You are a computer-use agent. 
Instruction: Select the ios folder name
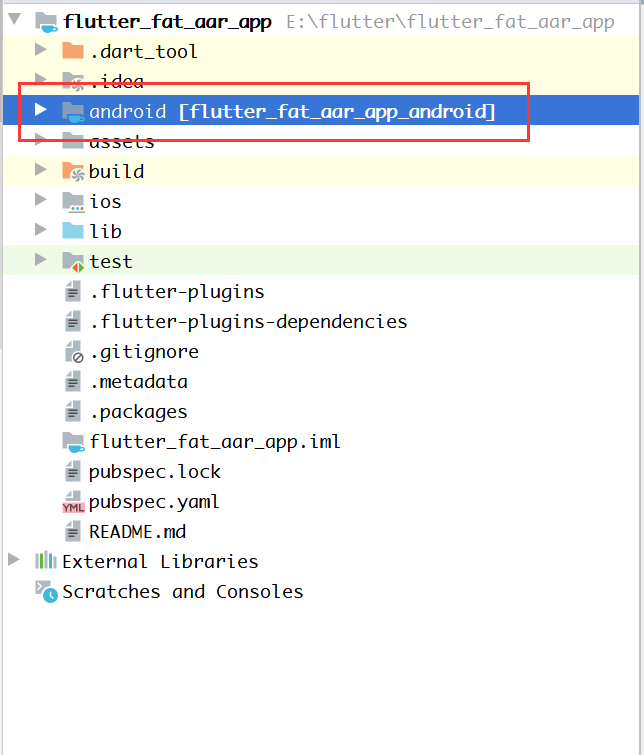click(105, 201)
